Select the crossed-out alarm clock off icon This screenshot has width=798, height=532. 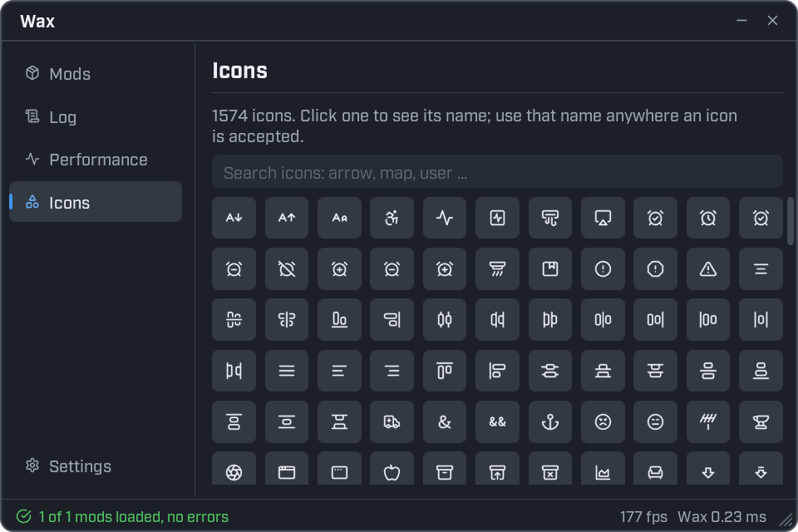(287, 268)
